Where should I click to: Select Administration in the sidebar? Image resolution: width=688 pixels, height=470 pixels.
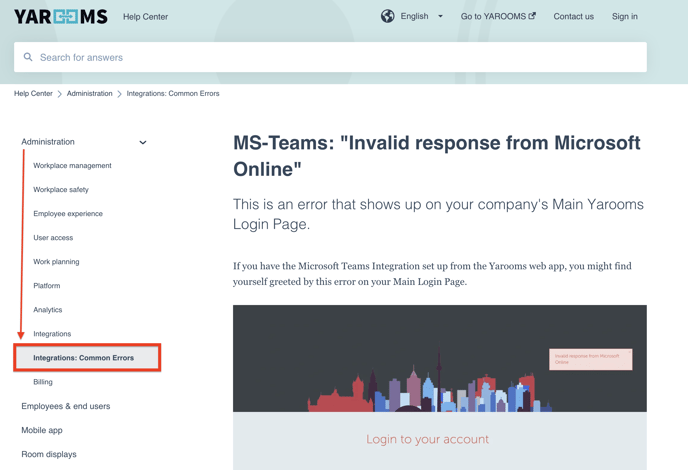click(x=48, y=142)
